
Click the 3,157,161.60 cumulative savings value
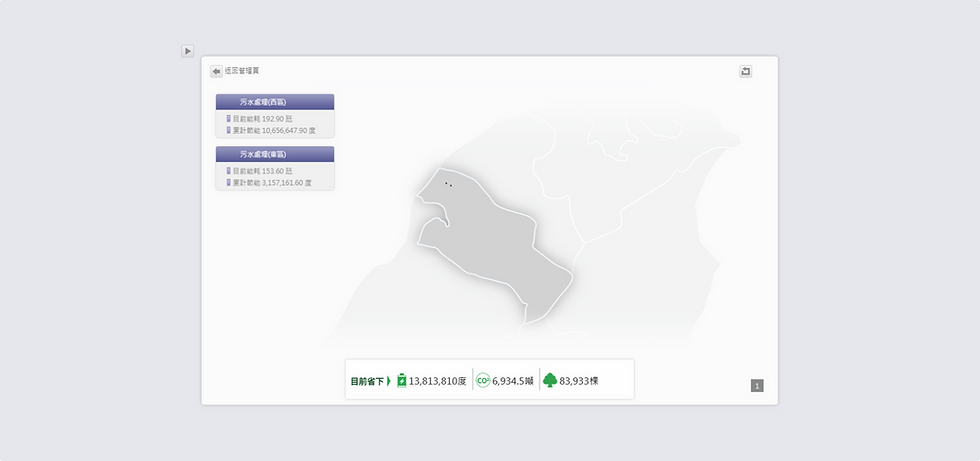point(282,183)
